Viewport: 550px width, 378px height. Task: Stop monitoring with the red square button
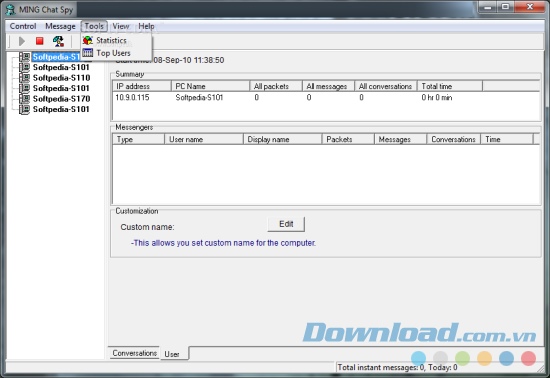click(39, 41)
